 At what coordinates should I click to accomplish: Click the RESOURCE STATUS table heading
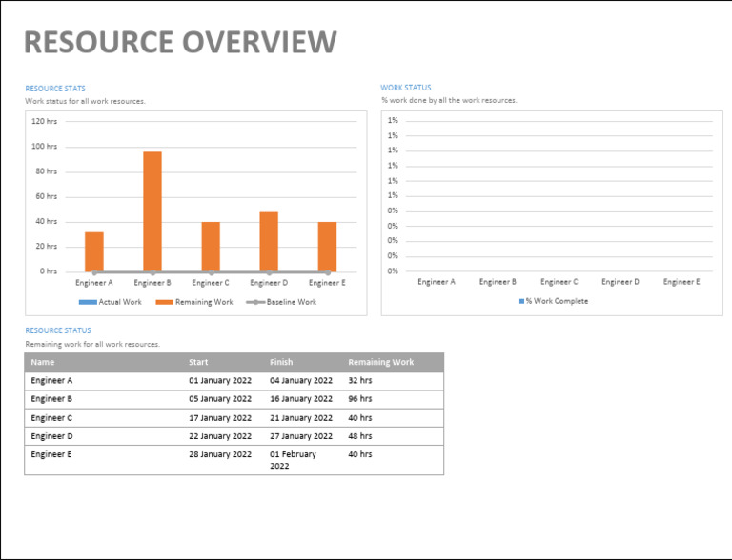[x=57, y=330]
